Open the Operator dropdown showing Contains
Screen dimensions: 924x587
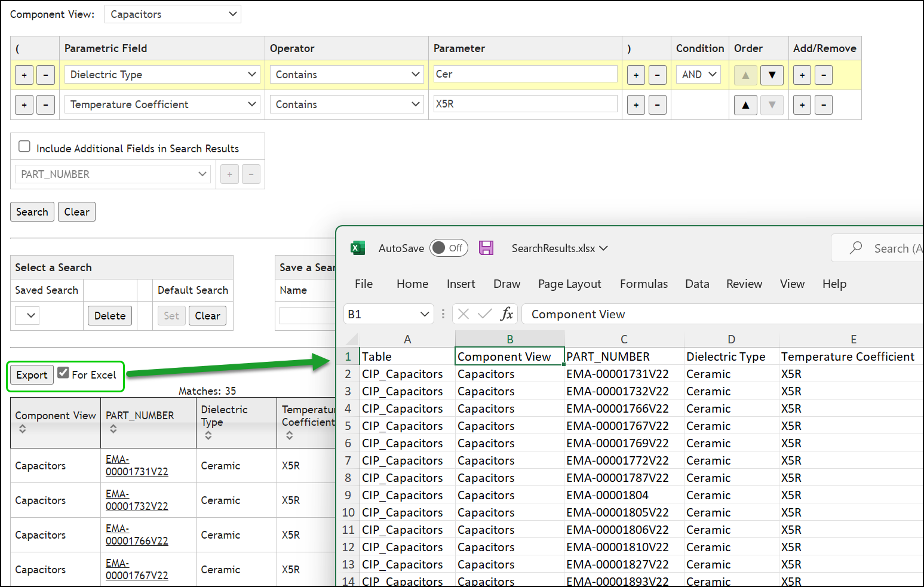pos(346,74)
